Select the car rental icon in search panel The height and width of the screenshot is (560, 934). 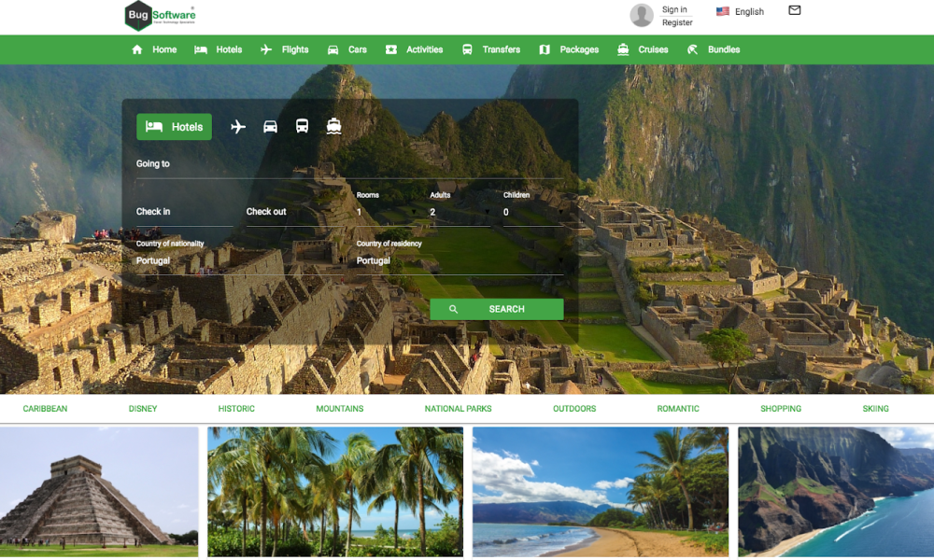[270, 127]
